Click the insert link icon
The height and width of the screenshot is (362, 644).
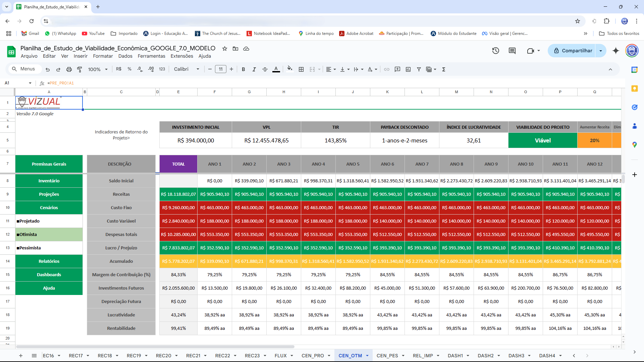[x=387, y=69]
